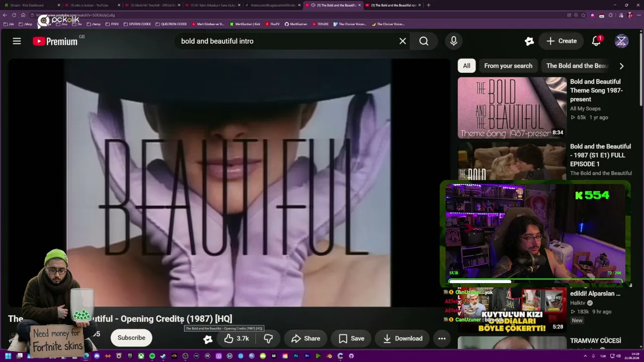Click the Share button
This screenshot has width=644, height=362.
pos(305,338)
